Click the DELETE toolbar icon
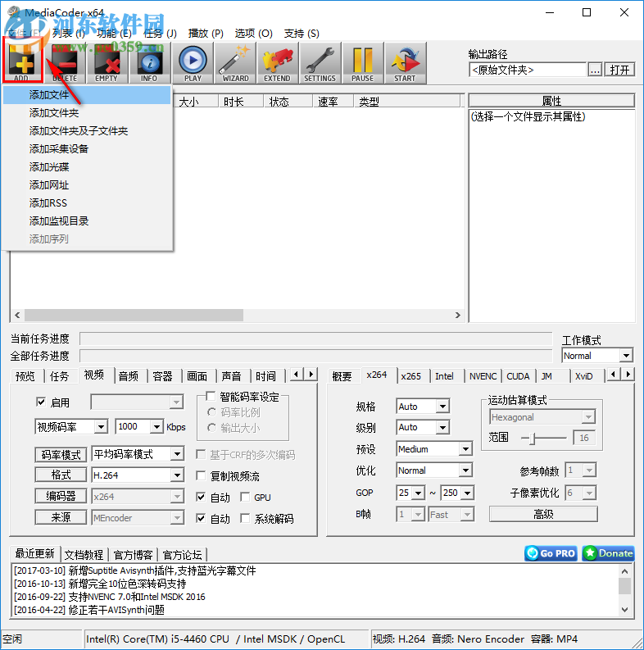The height and width of the screenshot is (650, 644). click(65, 63)
